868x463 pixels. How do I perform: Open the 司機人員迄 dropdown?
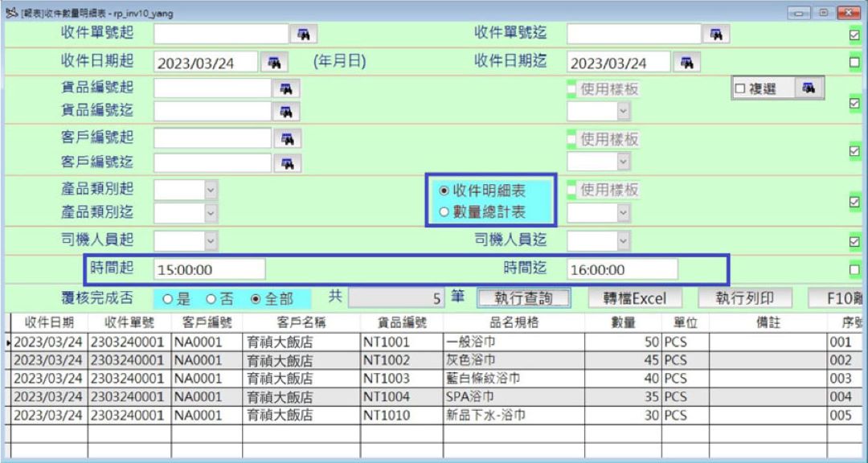tap(623, 239)
